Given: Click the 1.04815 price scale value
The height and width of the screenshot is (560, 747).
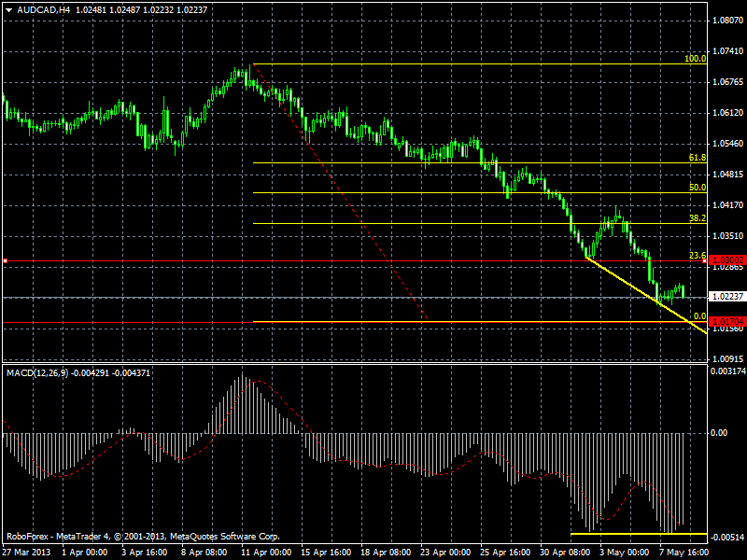Looking at the screenshot, I should (x=727, y=175).
